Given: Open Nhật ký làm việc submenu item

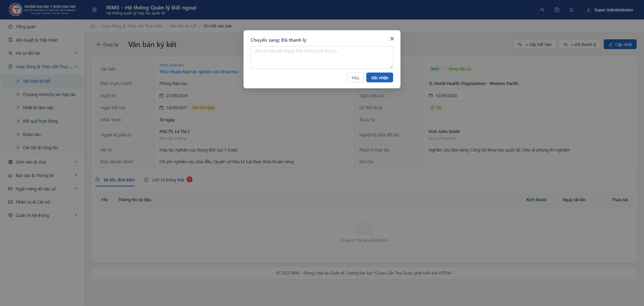Looking at the screenshot, I should click(38, 108).
